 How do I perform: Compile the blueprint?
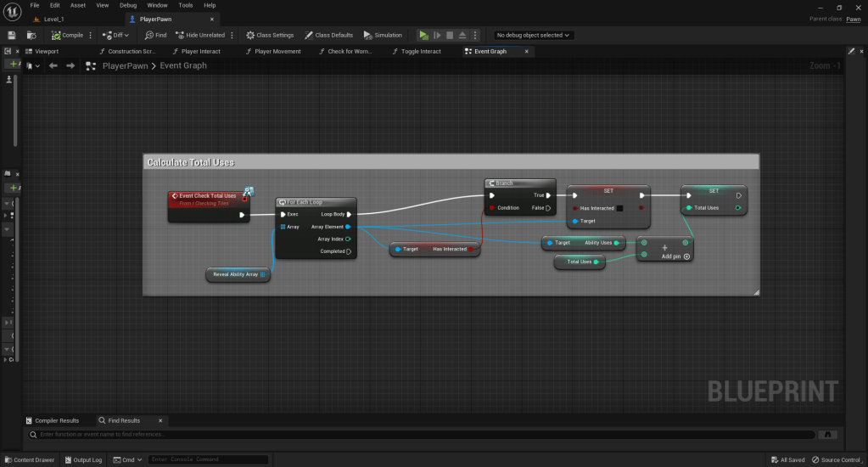[68, 35]
